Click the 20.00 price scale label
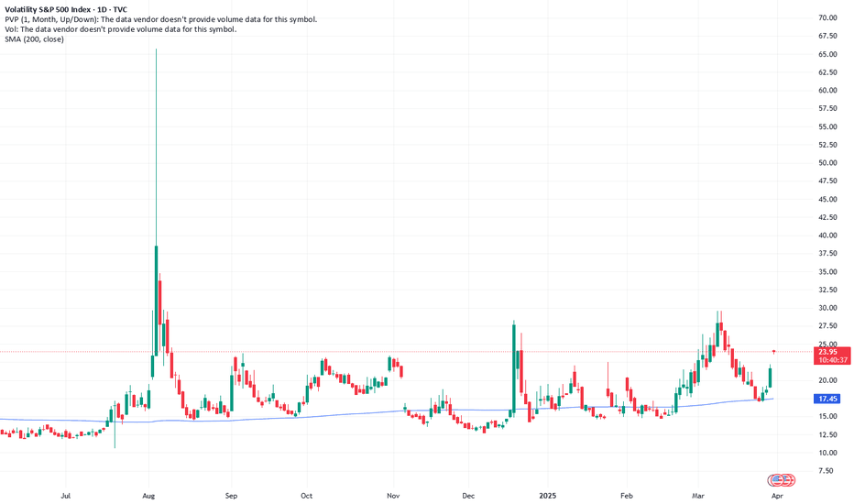 (827, 380)
